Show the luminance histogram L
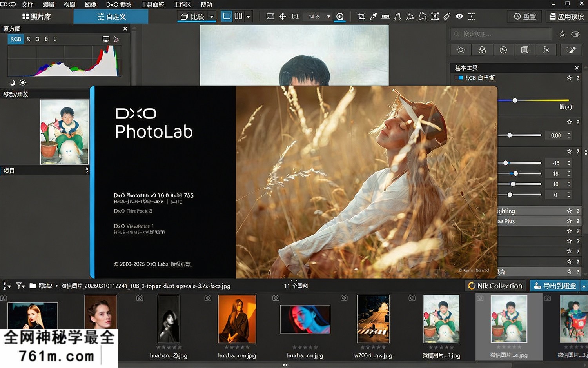The height and width of the screenshot is (368, 588). [55, 39]
